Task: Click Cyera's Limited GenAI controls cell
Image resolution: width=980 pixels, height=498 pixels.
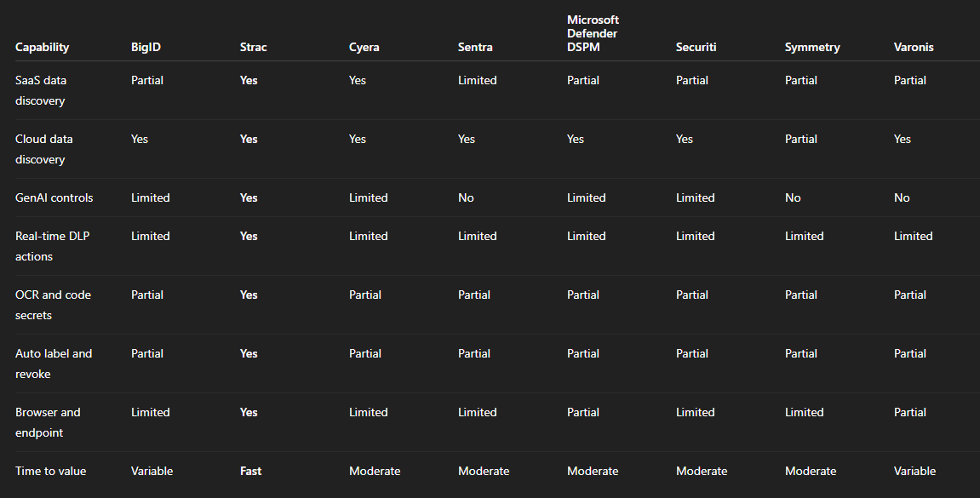Action: (x=368, y=198)
